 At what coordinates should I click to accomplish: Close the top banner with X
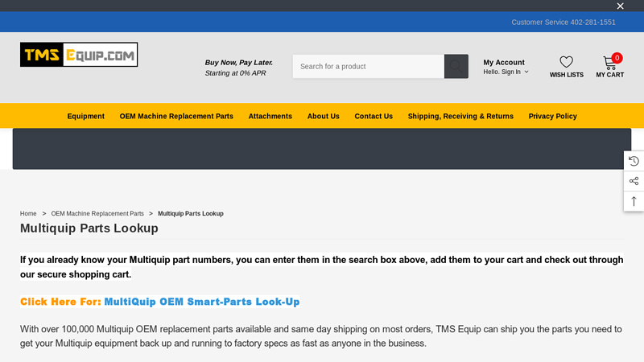tap(620, 6)
